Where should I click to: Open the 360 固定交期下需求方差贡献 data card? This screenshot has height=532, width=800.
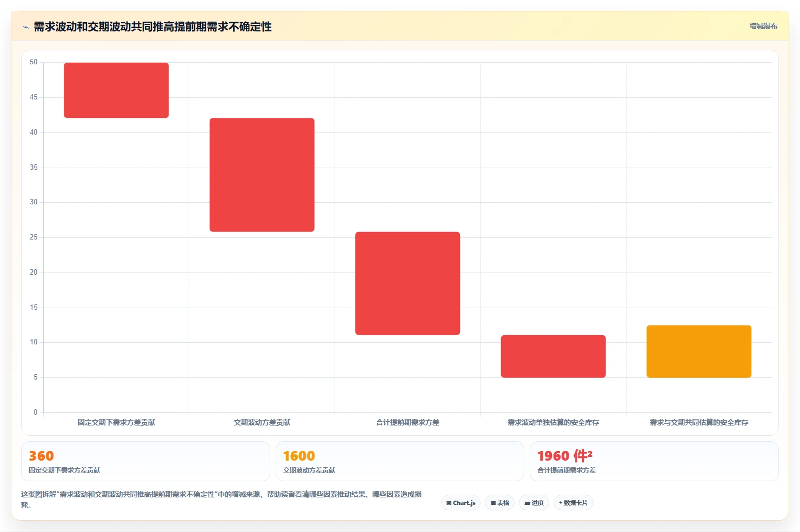(x=145, y=461)
